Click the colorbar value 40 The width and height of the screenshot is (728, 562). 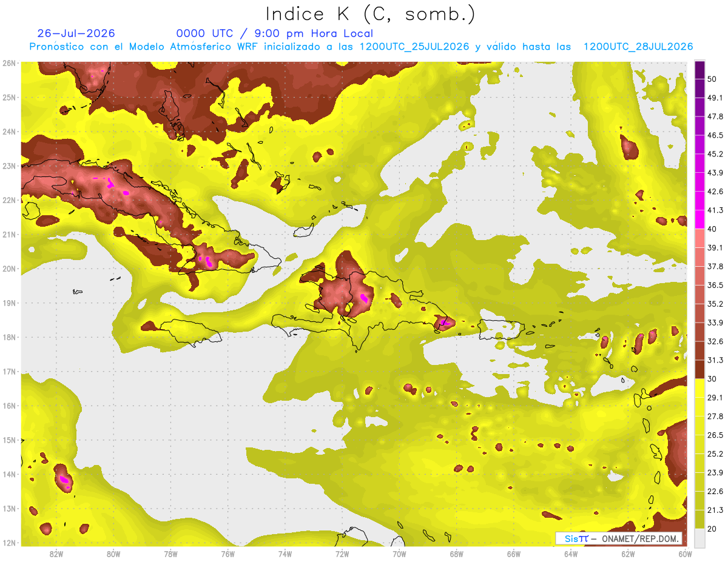point(713,229)
